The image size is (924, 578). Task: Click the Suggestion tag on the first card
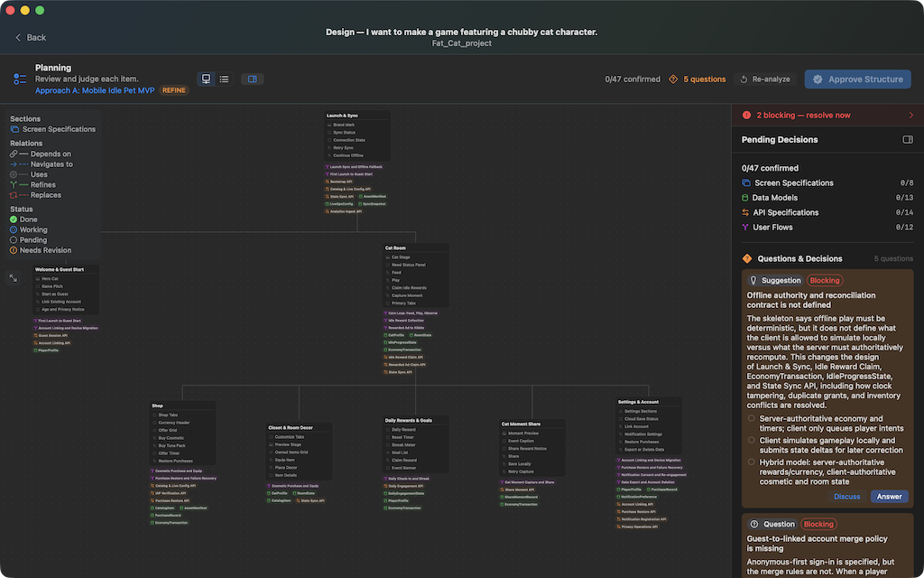coord(775,281)
